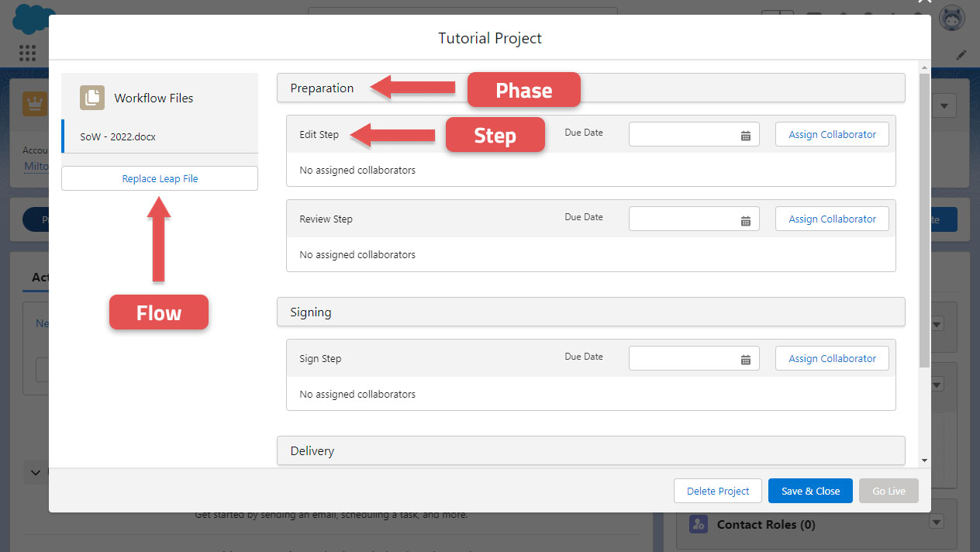The width and height of the screenshot is (980, 552).
Task: Click the pencil edit icon
Action: click(961, 54)
